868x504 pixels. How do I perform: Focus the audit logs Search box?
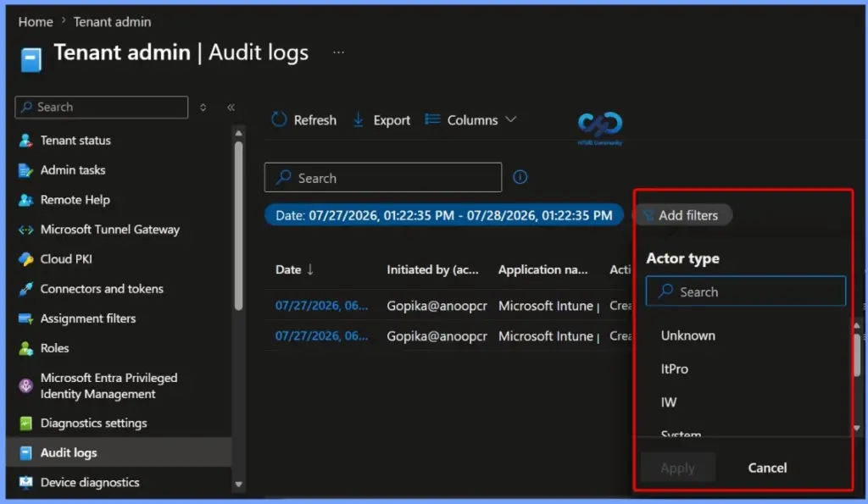383,178
